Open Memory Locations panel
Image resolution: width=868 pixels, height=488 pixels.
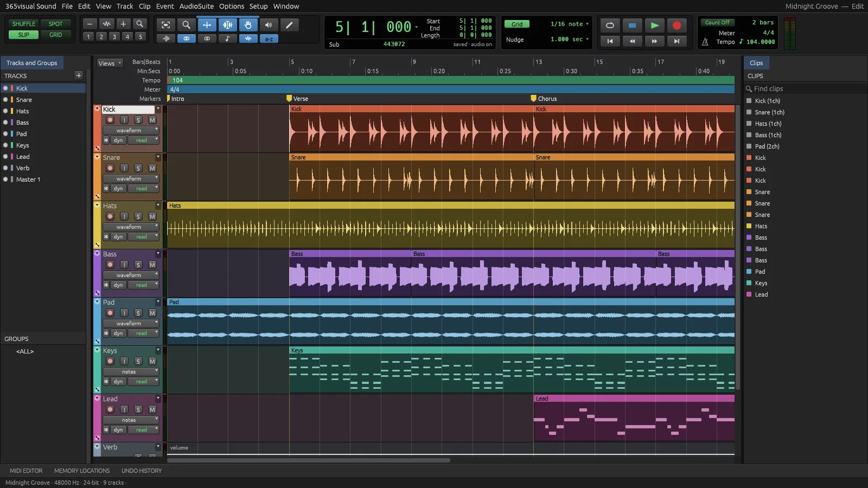(82, 471)
